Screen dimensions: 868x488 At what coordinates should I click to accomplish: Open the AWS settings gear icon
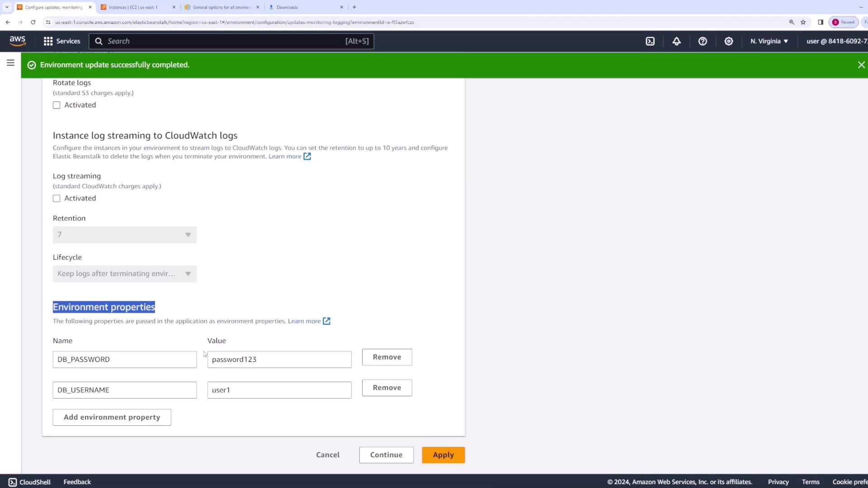tap(729, 41)
